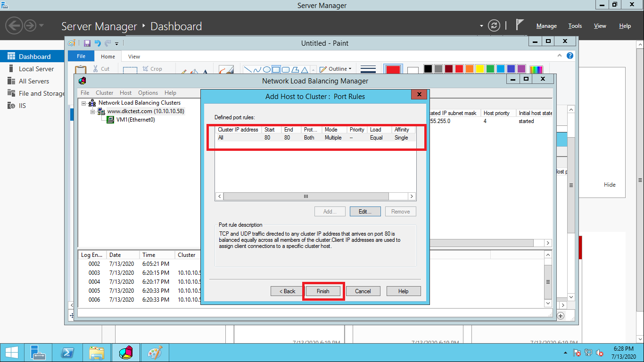This screenshot has width=644, height=362.
Task: Launch PowerShell from the taskbar
Action: [67, 353]
